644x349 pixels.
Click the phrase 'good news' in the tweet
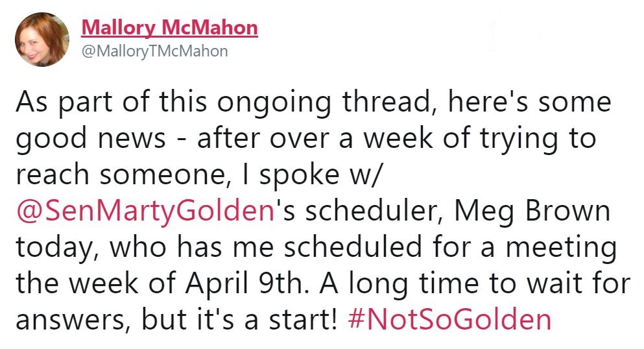click(x=91, y=139)
